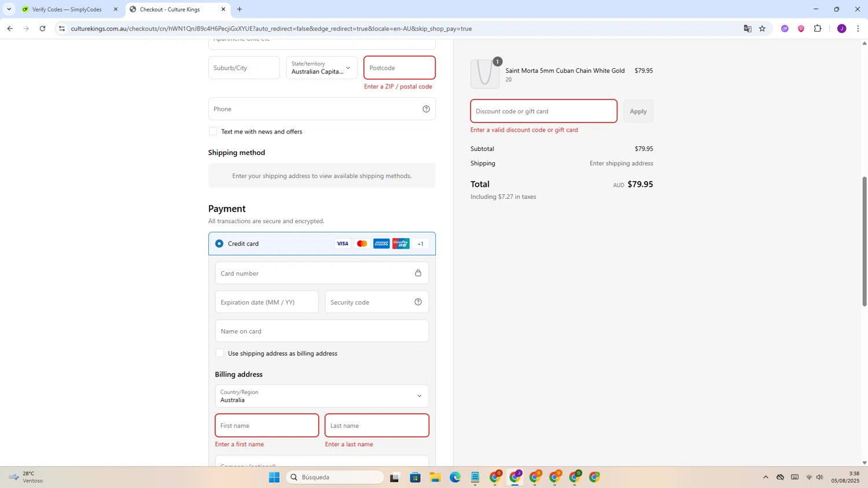Click the American Express logo

(381, 243)
